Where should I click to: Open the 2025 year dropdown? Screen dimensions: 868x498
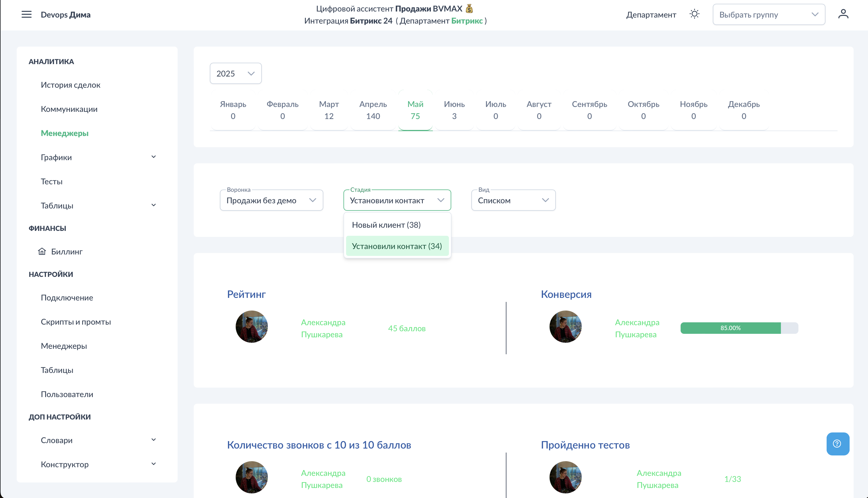(x=236, y=74)
